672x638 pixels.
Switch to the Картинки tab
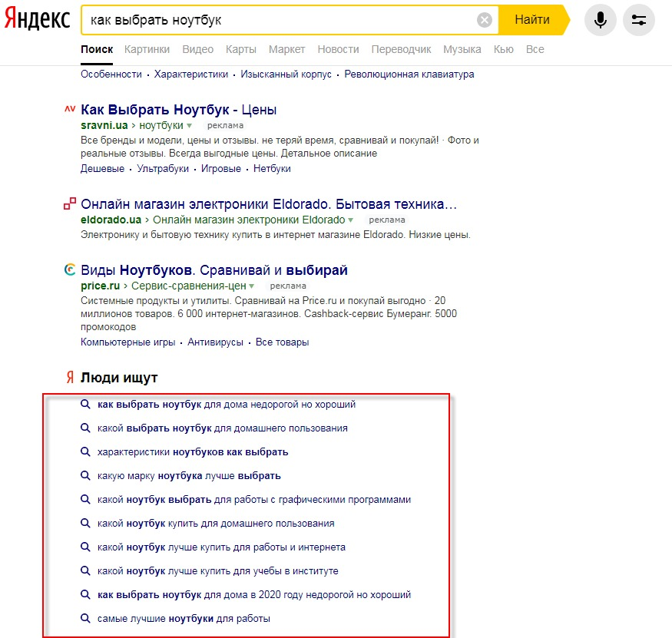[x=147, y=49]
